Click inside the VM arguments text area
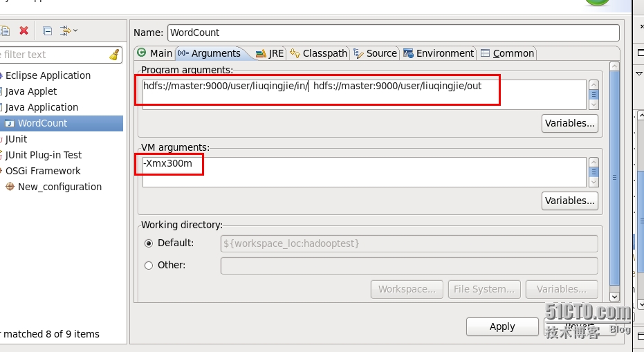 365,172
